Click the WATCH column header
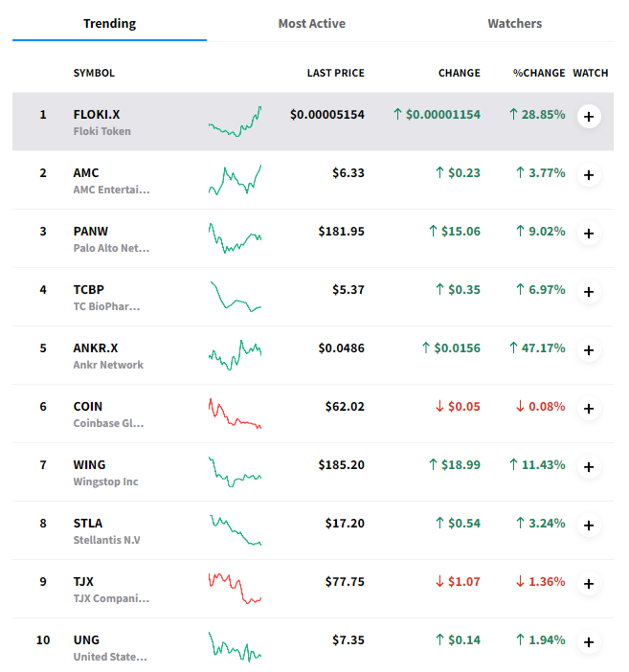Image resolution: width=629 pixels, height=672 pixels. click(591, 73)
